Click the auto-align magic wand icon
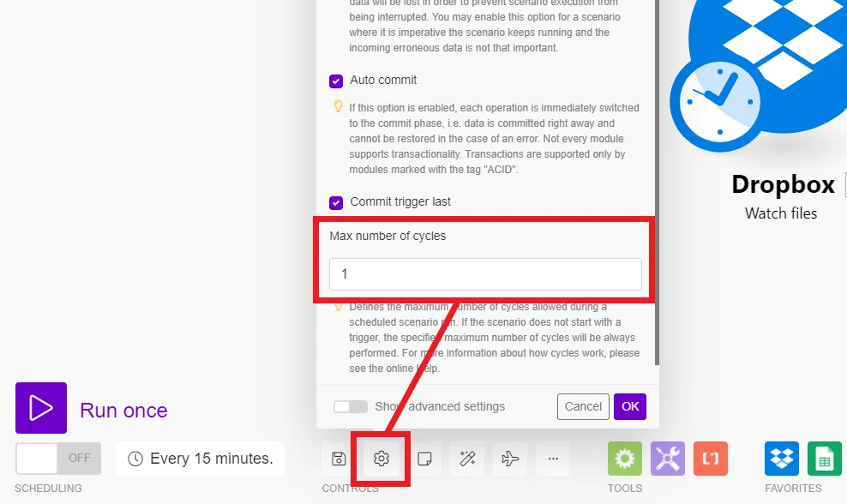Screen dimensions: 847x504 467,459
